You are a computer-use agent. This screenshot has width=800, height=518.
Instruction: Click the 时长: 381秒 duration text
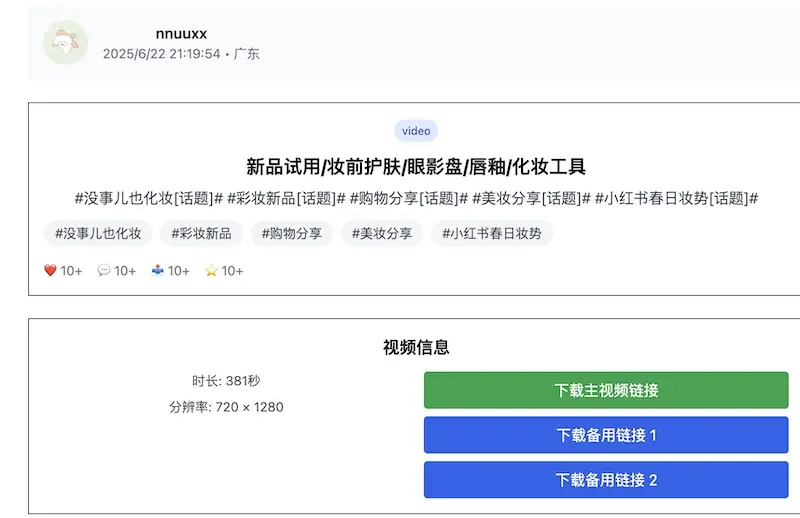click(226, 381)
